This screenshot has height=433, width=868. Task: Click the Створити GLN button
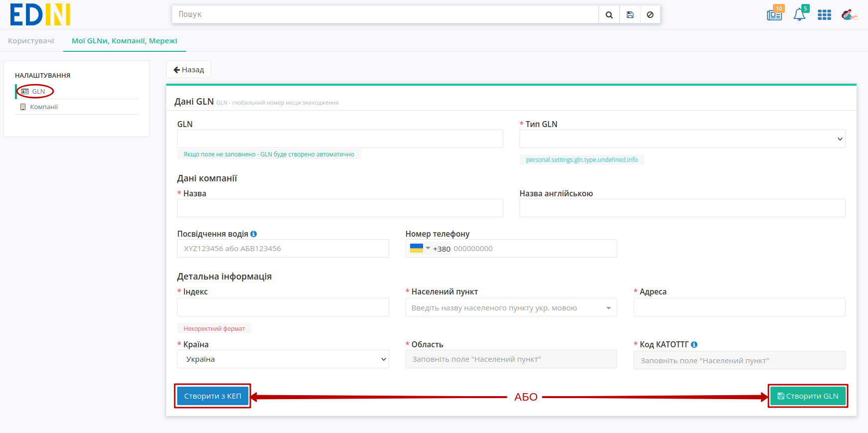coord(808,396)
